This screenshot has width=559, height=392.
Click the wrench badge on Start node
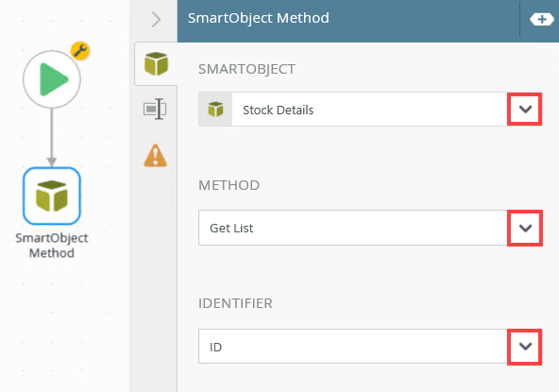pyautogui.click(x=80, y=51)
